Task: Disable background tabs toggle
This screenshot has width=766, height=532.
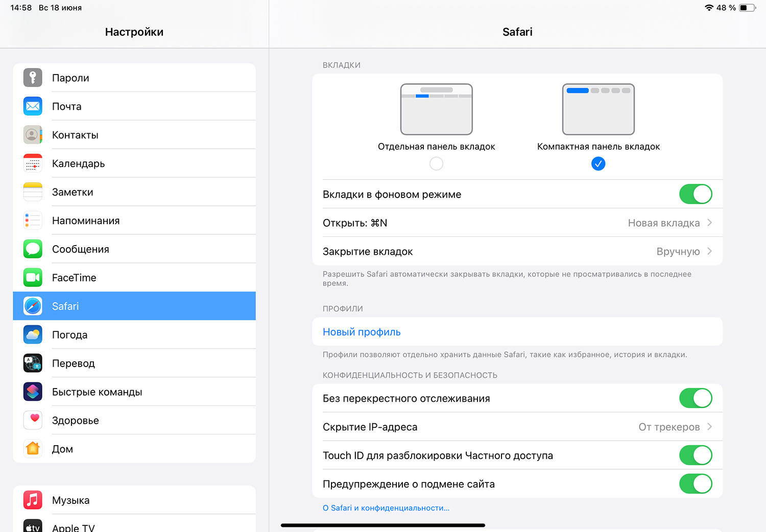Action: [695, 194]
